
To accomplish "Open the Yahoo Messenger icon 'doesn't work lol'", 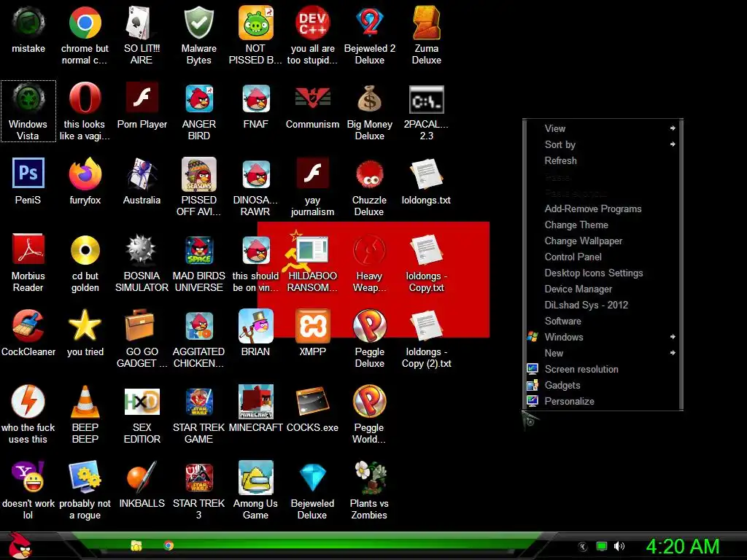I will [28, 477].
